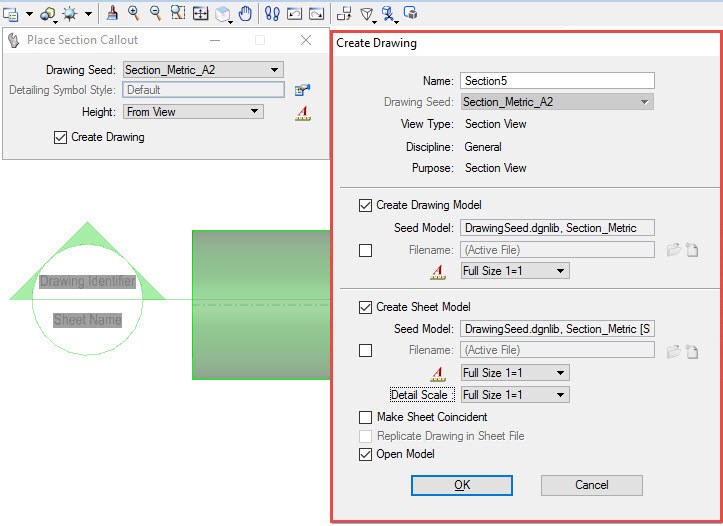
Task: Toggle annotation scale lock beside Height
Action: click(302, 113)
